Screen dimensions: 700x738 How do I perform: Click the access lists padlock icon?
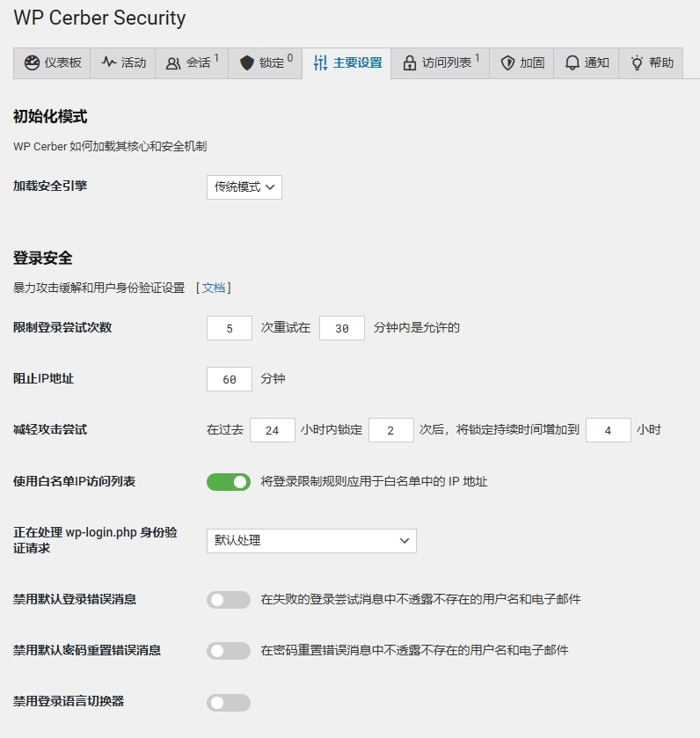tap(409, 62)
